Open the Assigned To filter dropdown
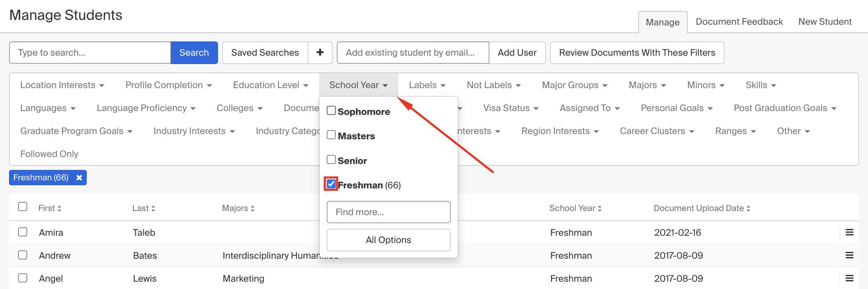The image size is (868, 289). point(590,108)
